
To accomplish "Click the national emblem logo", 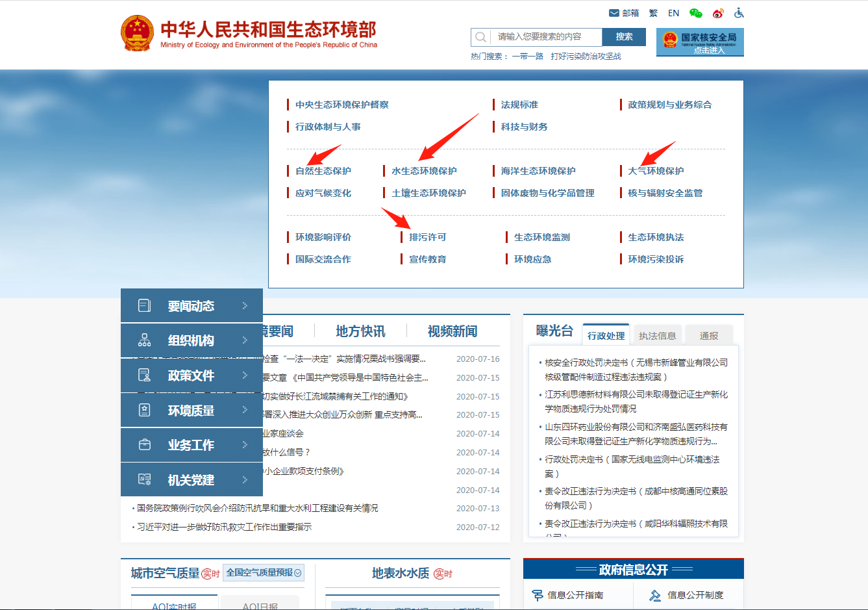I will pos(137,33).
